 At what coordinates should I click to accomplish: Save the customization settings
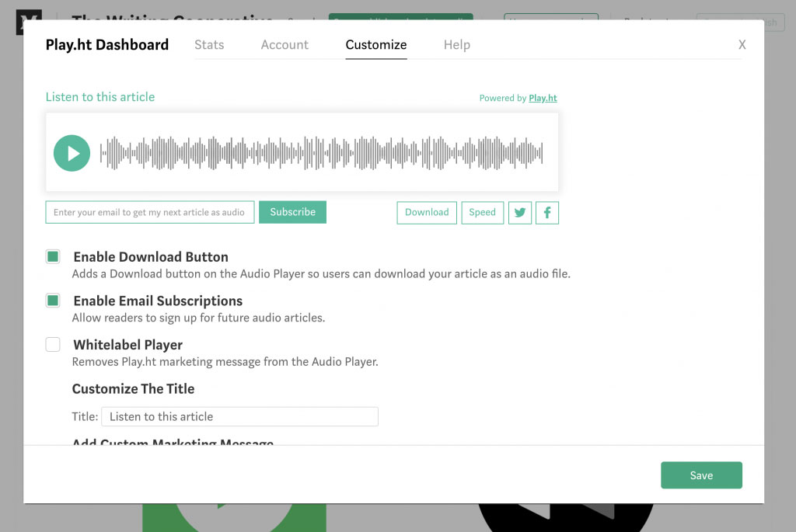[701, 475]
